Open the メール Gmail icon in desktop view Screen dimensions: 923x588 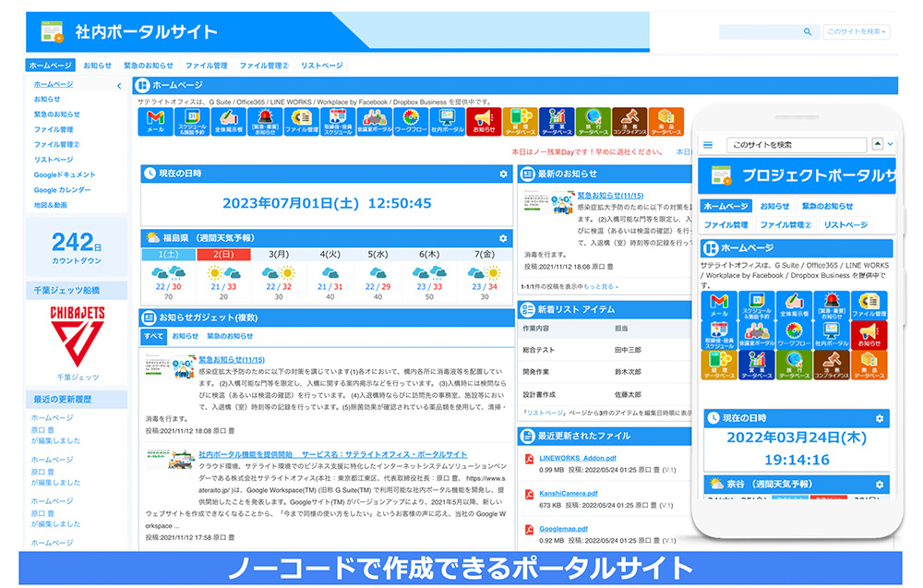click(155, 122)
